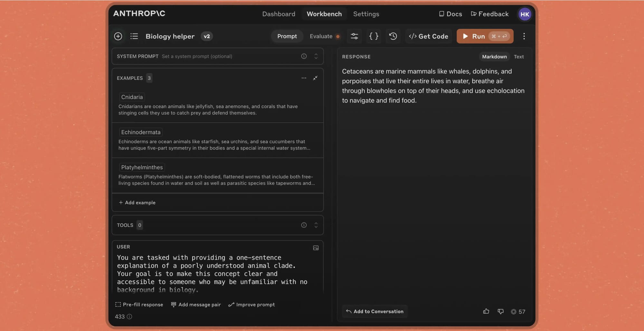The image size is (644, 331).
Task: Give the response a thumbs up
Action: [x=486, y=311]
